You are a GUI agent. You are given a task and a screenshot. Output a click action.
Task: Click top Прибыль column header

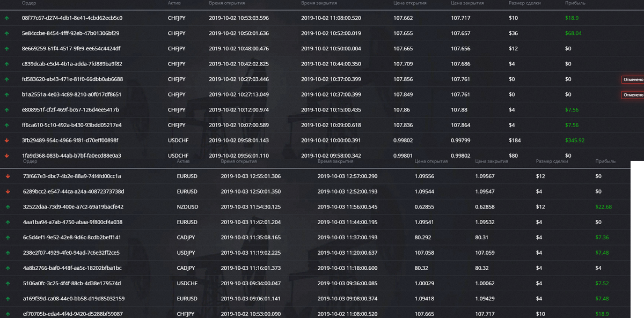click(x=575, y=3)
